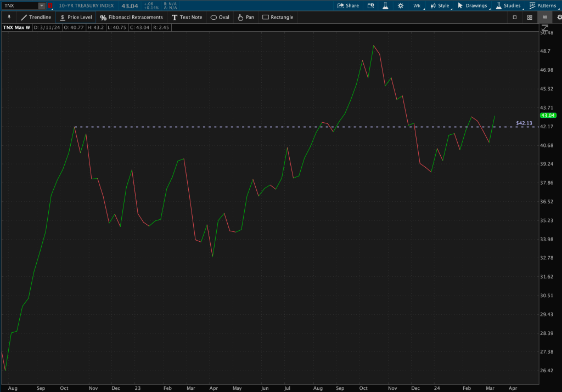Screen dimensions: 562x392
Task: Open the Patterns menu
Action: (x=542, y=5)
